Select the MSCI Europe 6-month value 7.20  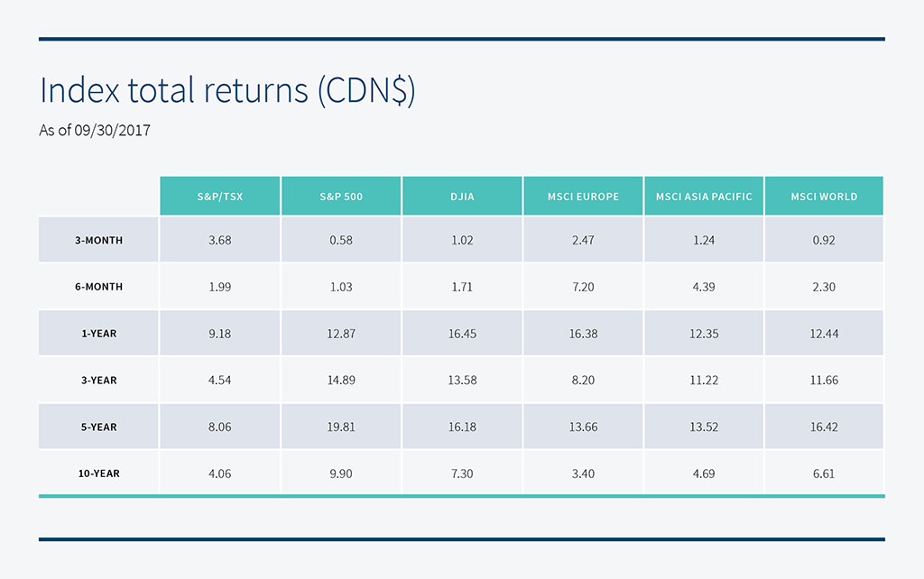[583, 287]
